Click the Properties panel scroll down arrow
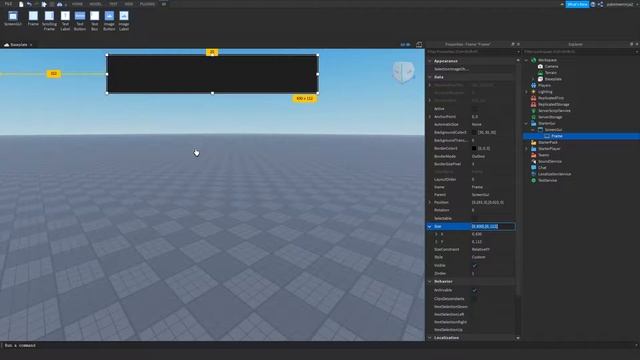This screenshot has height=360, width=640. (x=518, y=338)
